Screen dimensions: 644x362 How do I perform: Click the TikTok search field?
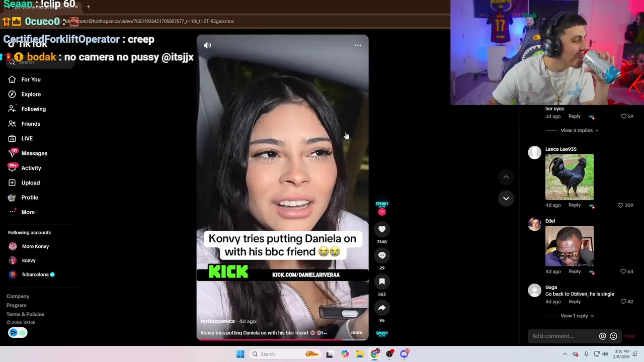pyautogui.click(x=40, y=62)
